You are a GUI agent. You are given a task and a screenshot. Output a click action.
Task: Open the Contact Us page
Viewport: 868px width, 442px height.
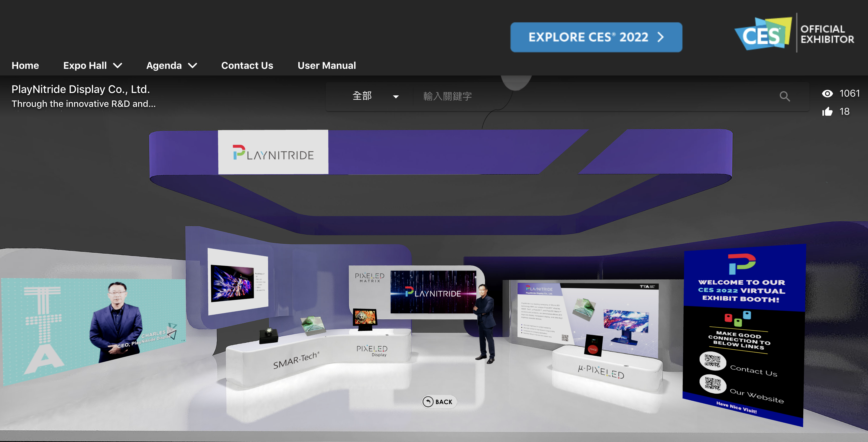[x=247, y=65]
